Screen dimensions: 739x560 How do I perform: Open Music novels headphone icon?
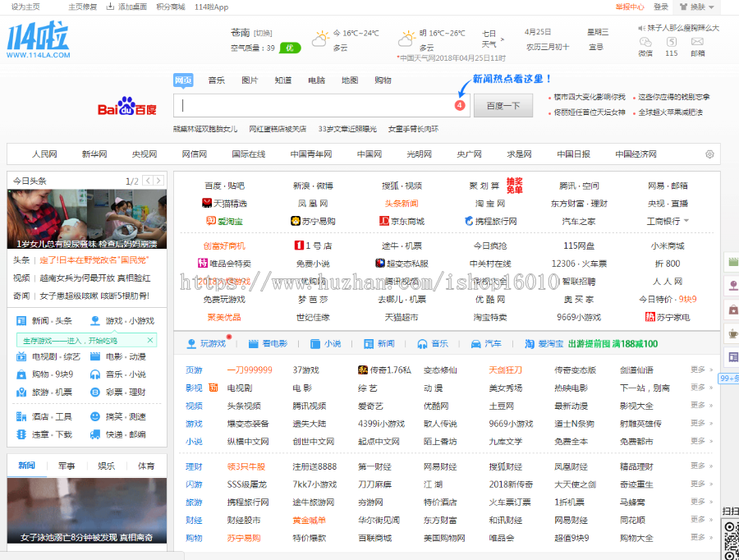tap(95, 374)
